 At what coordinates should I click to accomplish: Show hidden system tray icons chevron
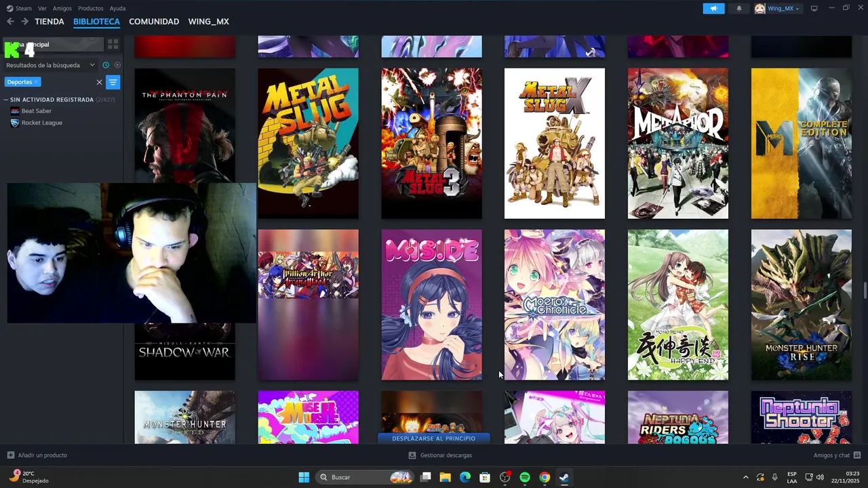(x=746, y=477)
